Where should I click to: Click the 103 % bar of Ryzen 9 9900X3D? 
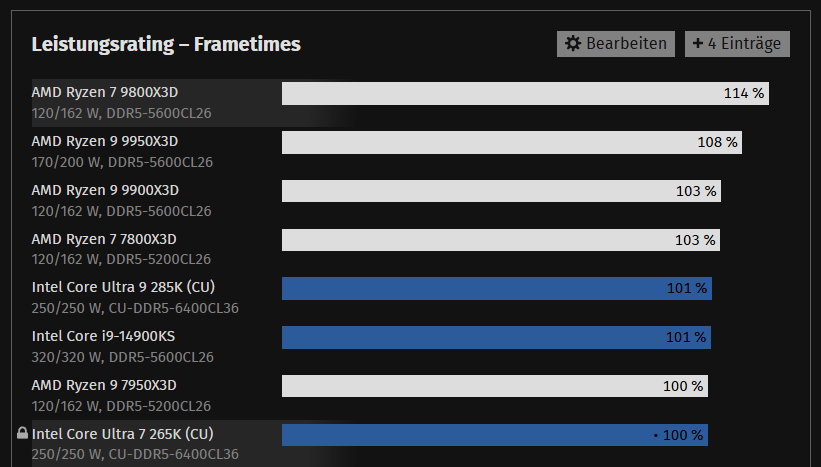coord(500,191)
